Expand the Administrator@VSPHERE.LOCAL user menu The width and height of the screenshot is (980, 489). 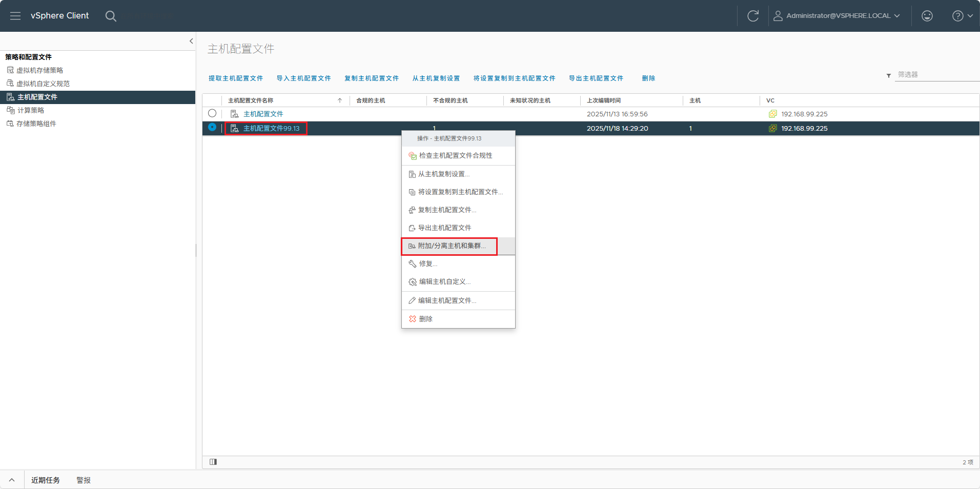coord(836,16)
